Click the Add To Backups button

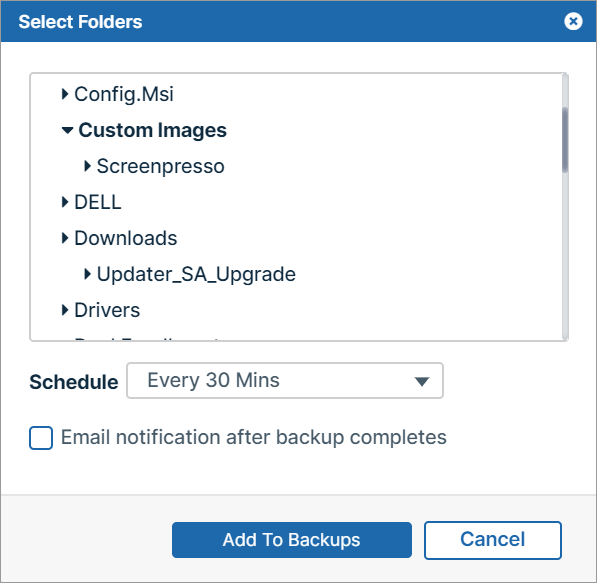[292, 540]
